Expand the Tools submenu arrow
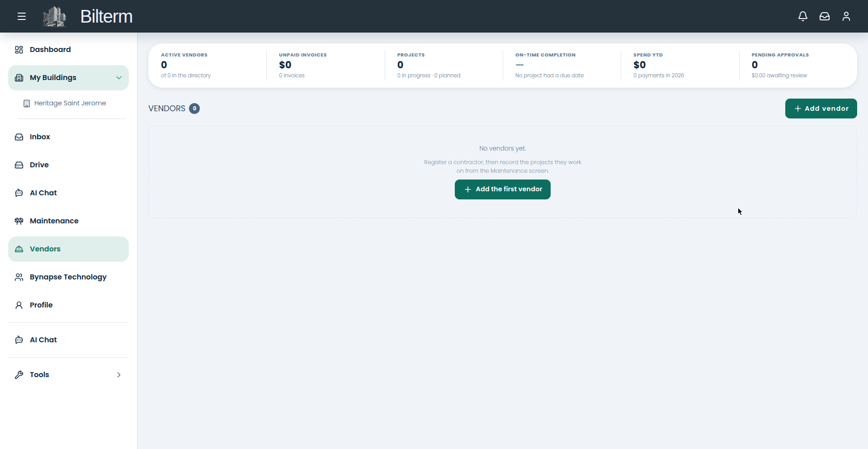Image resolution: width=868 pixels, height=449 pixels. pyautogui.click(x=119, y=375)
